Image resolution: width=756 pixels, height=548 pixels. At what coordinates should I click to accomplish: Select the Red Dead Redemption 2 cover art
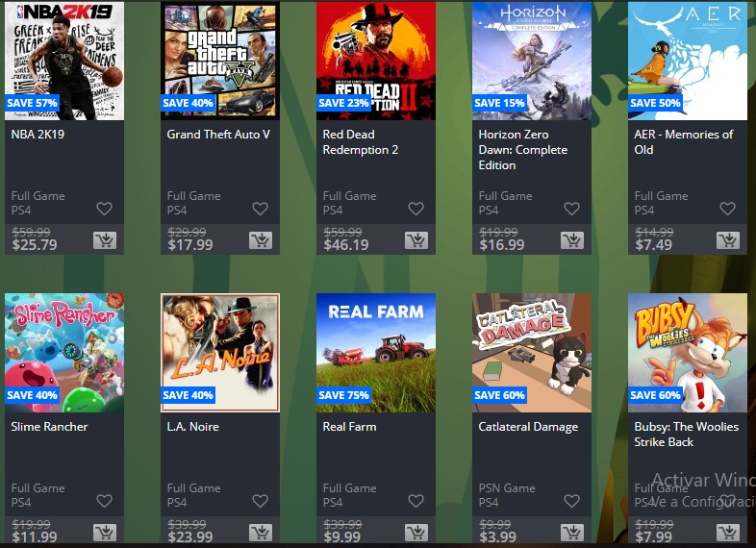click(x=375, y=61)
